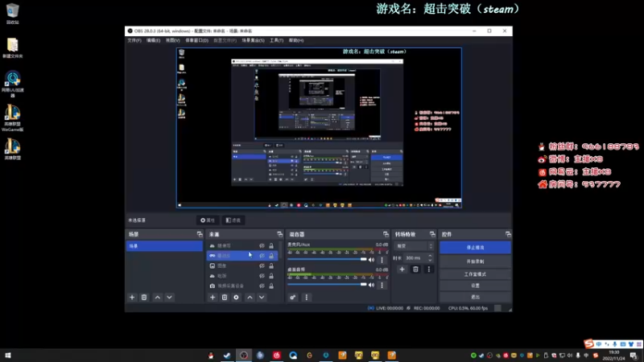This screenshot has width=644, height=362.
Task: Click the 桌面音频 volume slider
Action: 328,285
